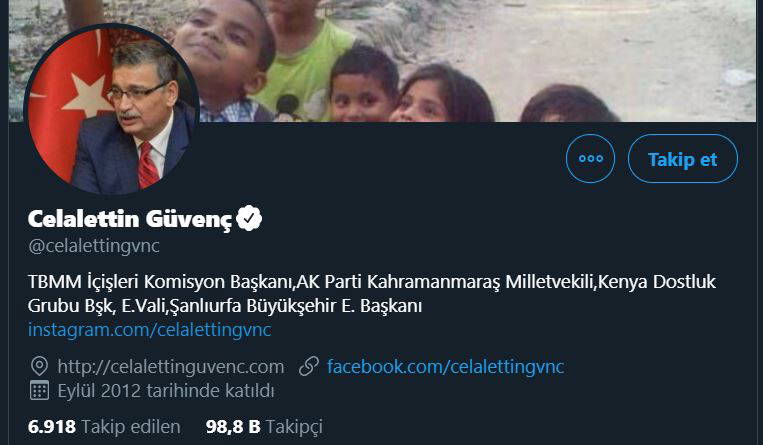
Task: Click the chain link icon
Action: click(x=309, y=366)
